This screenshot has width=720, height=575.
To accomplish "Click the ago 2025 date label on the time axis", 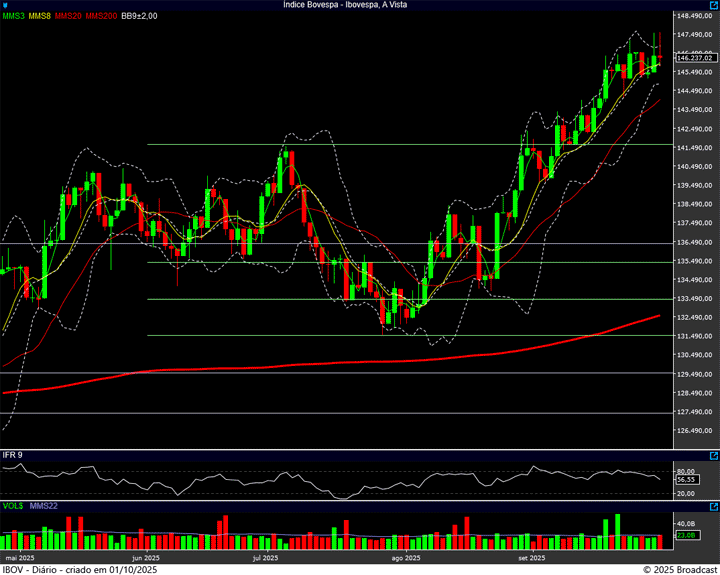I will 405,558.
